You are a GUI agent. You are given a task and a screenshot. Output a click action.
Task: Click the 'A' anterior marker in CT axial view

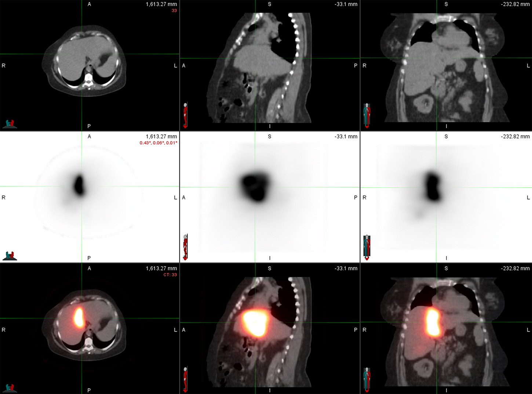pyautogui.click(x=89, y=4)
